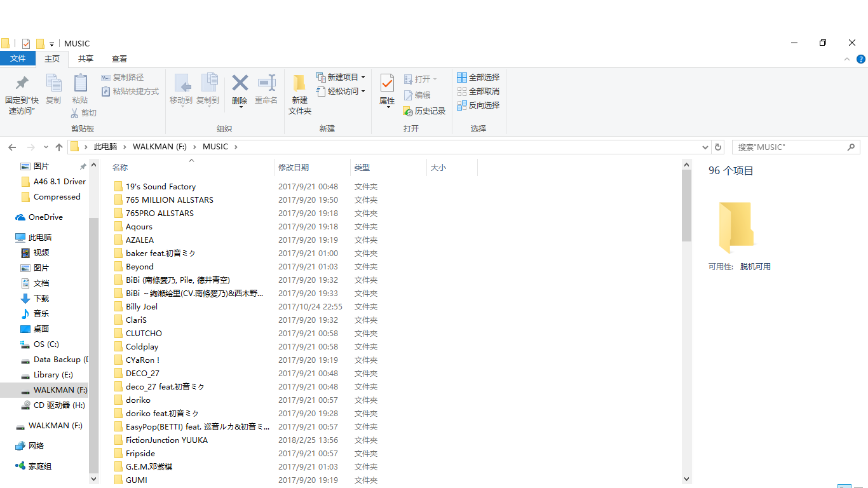Select Paste shortcut command
The width and height of the screenshot is (868, 488).
(130, 91)
